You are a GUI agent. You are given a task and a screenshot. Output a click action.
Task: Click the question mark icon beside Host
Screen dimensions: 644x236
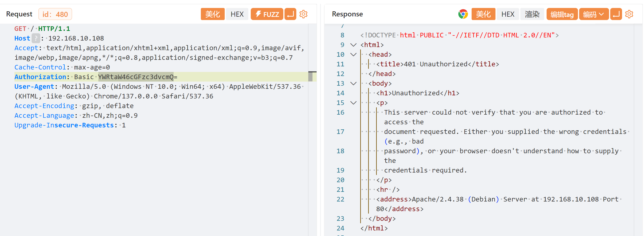point(36,38)
